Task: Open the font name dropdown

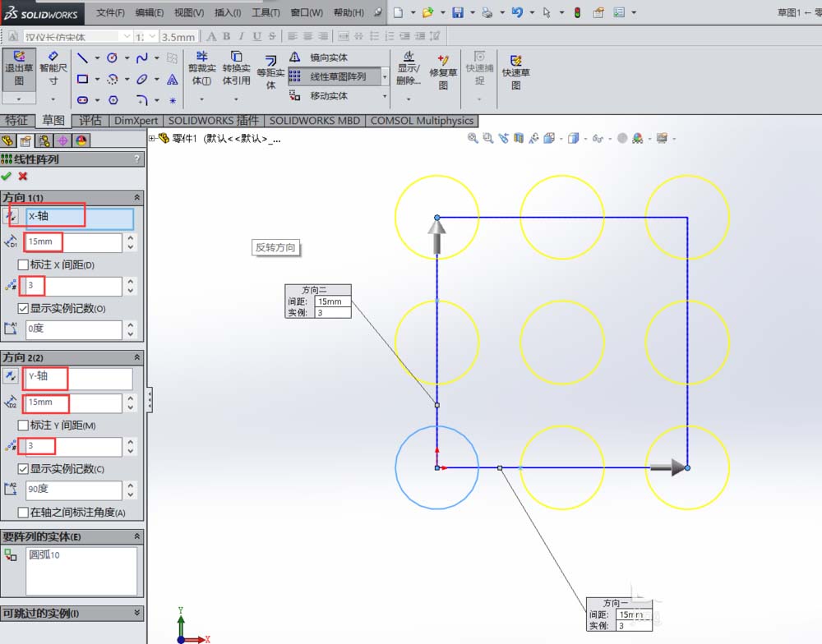Action: click(x=128, y=36)
